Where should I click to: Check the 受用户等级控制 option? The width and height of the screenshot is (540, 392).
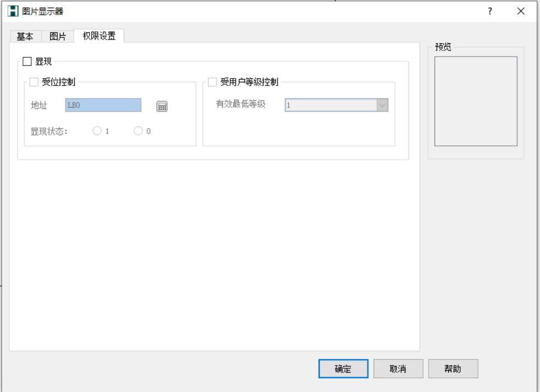[213, 82]
